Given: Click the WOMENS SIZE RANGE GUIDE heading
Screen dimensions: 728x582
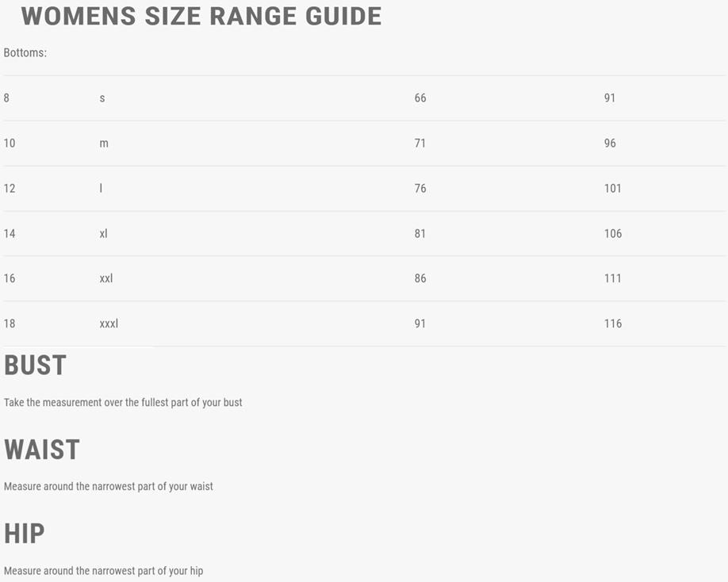Looking at the screenshot, I should tap(201, 16).
